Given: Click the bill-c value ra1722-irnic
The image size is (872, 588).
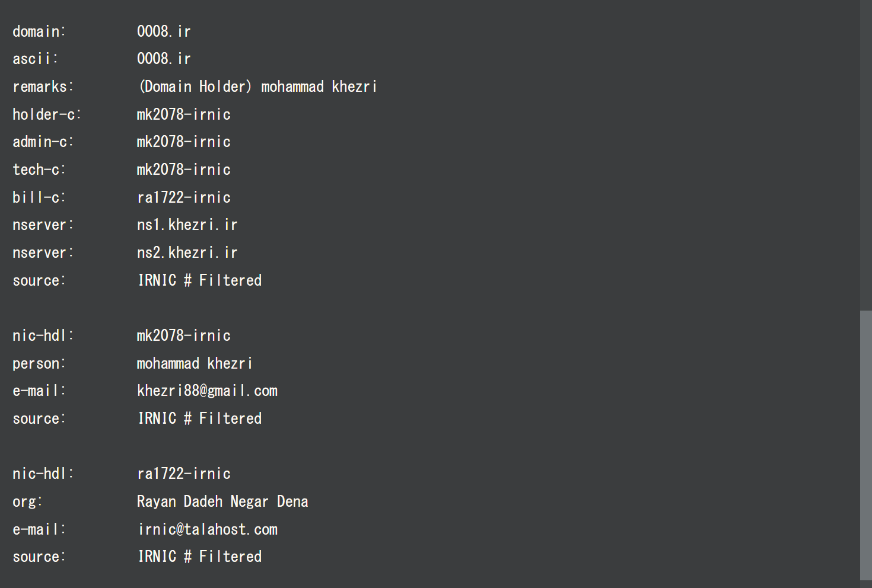Looking at the screenshot, I should click(x=184, y=197).
